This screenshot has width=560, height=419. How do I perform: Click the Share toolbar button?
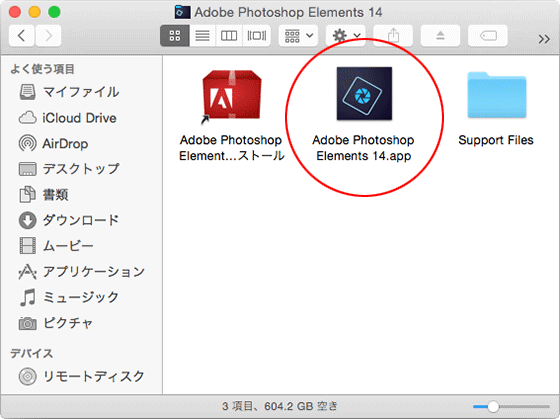click(x=393, y=36)
